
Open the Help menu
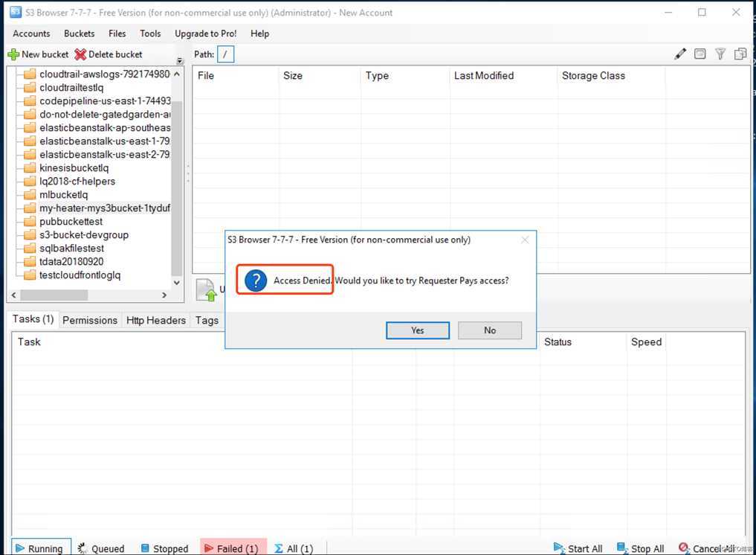[260, 33]
